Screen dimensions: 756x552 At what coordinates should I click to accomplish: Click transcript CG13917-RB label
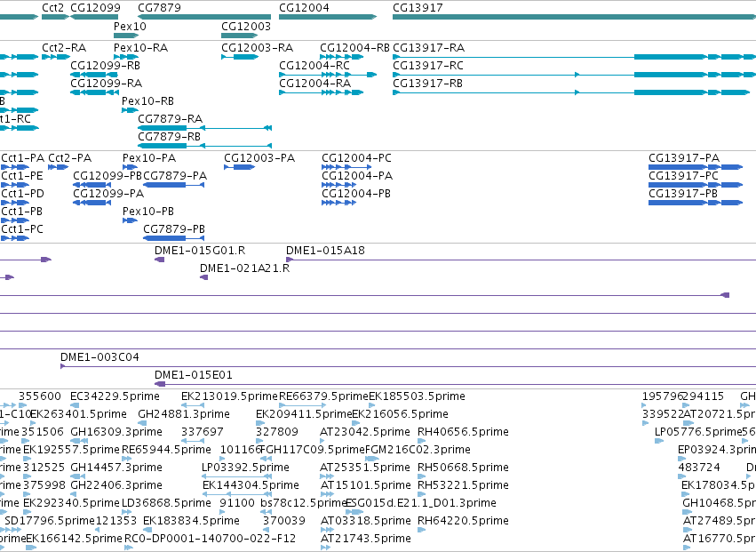click(427, 84)
